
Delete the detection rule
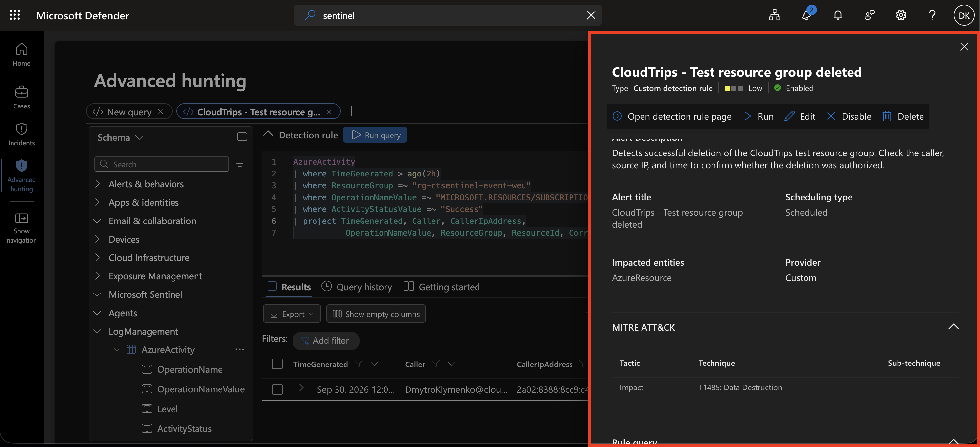[x=903, y=116]
